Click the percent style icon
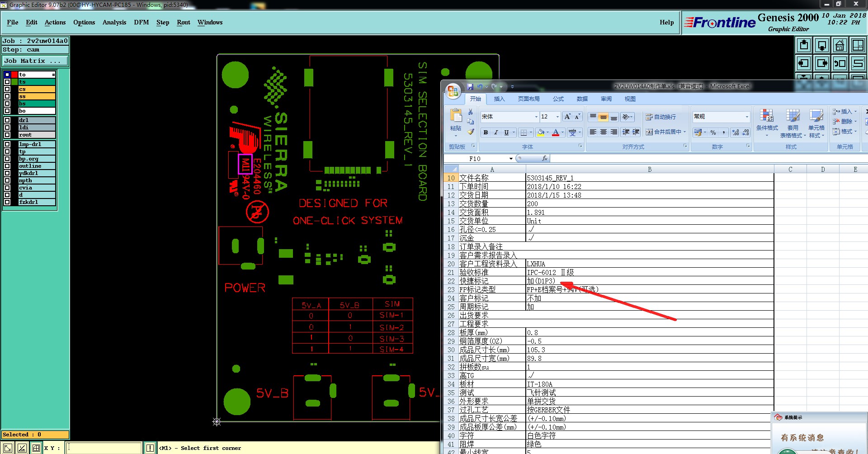The image size is (868, 454). click(x=713, y=132)
